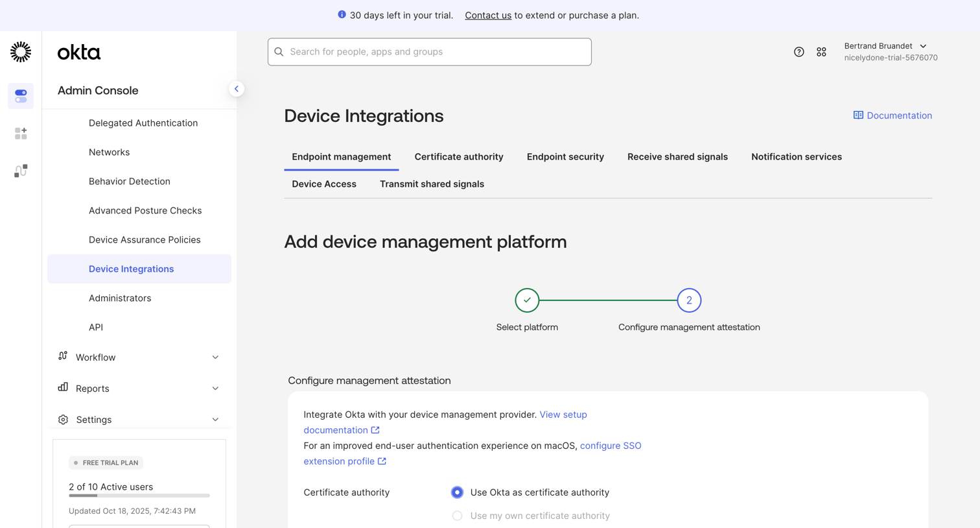Open the Admin Console toggle icon in rail

21,96
